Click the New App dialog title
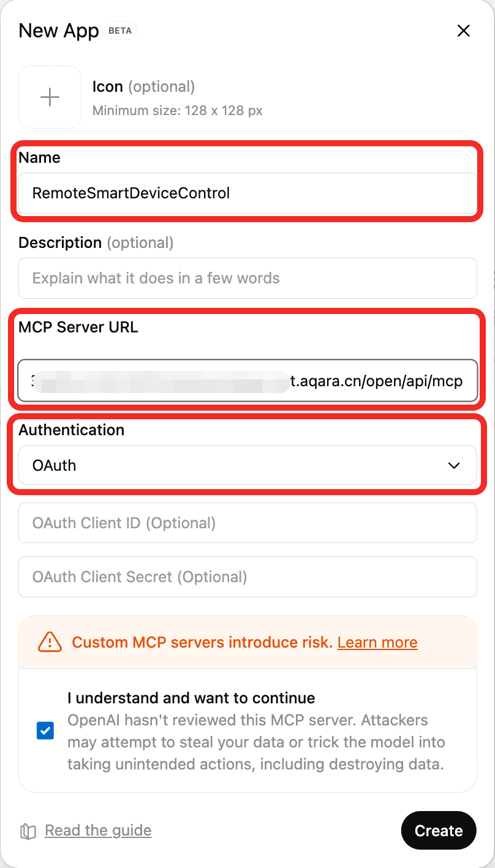495x868 pixels. (x=59, y=31)
